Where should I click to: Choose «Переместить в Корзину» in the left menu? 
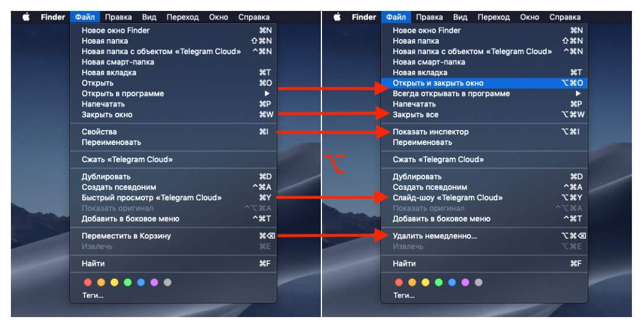pyautogui.click(x=173, y=236)
